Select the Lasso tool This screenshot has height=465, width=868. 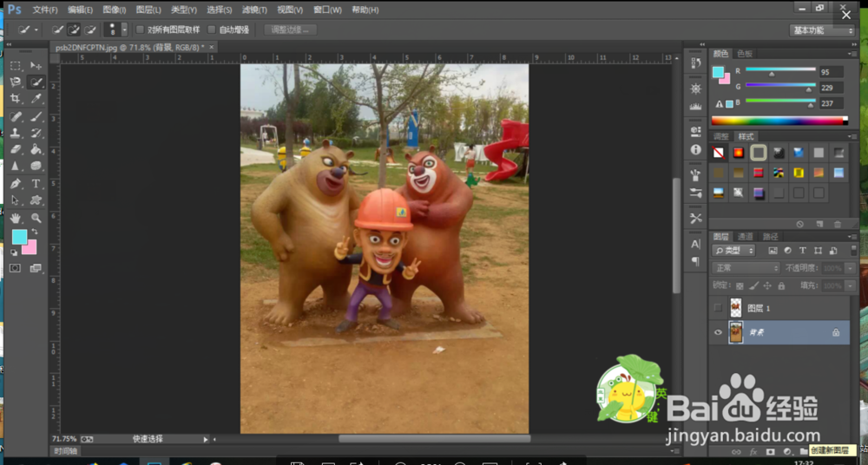pos(16,82)
